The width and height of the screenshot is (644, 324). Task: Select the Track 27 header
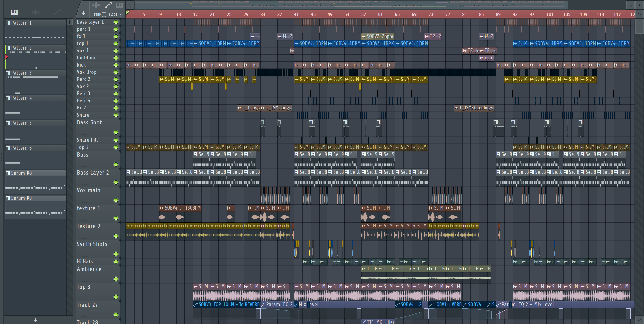point(98,310)
